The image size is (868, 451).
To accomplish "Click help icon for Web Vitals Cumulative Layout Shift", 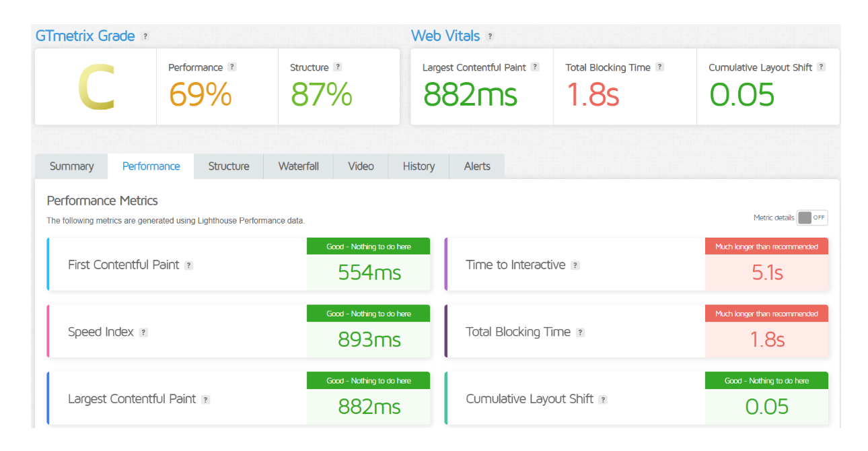I will pos(821,67).
